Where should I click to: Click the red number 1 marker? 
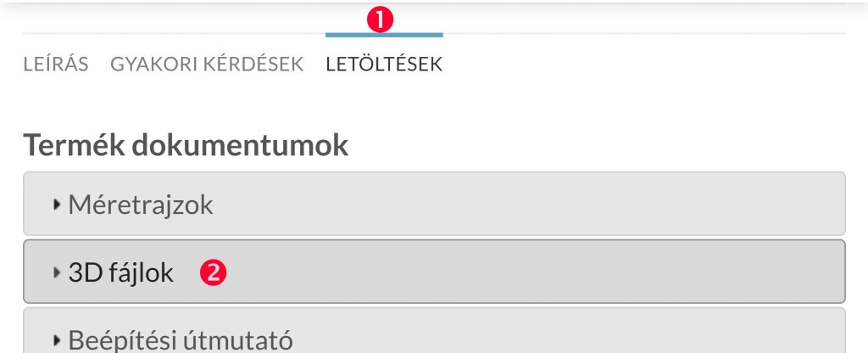(380, 20)
